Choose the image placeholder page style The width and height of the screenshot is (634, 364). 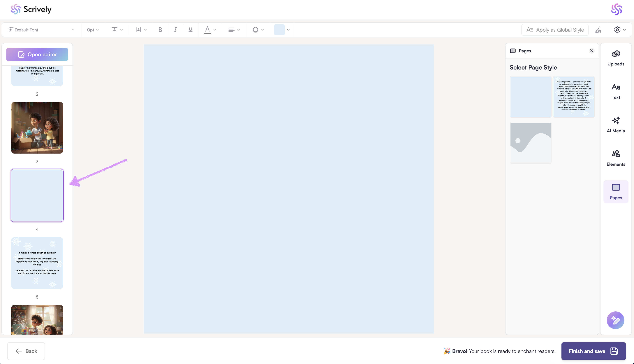coord(530,143)
